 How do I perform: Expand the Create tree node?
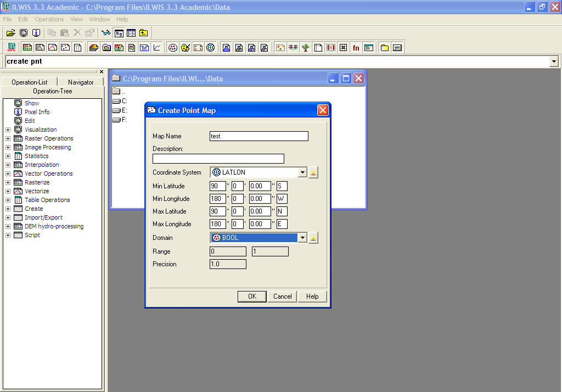click(x=8, y=209)
